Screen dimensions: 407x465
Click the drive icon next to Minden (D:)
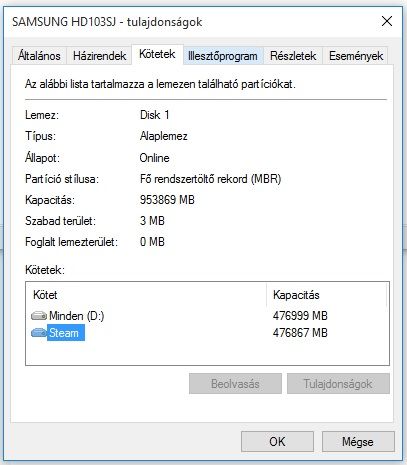[39, 315]
